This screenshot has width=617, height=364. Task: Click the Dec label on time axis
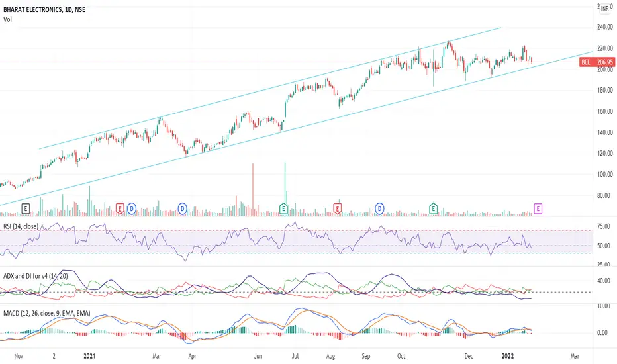click(x=469, y=356)
